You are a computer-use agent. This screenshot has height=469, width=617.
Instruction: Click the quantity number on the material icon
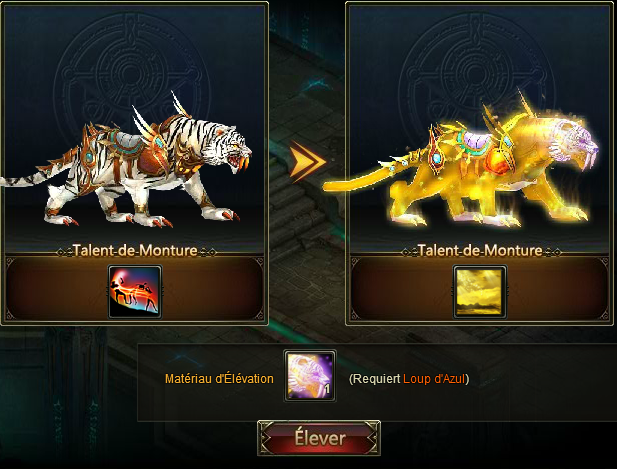[x=327, y=390]
